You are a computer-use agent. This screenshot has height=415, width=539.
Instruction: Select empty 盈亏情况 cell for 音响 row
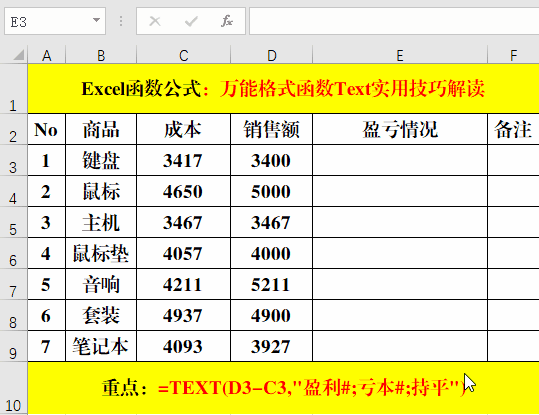(x=400, y=284)
